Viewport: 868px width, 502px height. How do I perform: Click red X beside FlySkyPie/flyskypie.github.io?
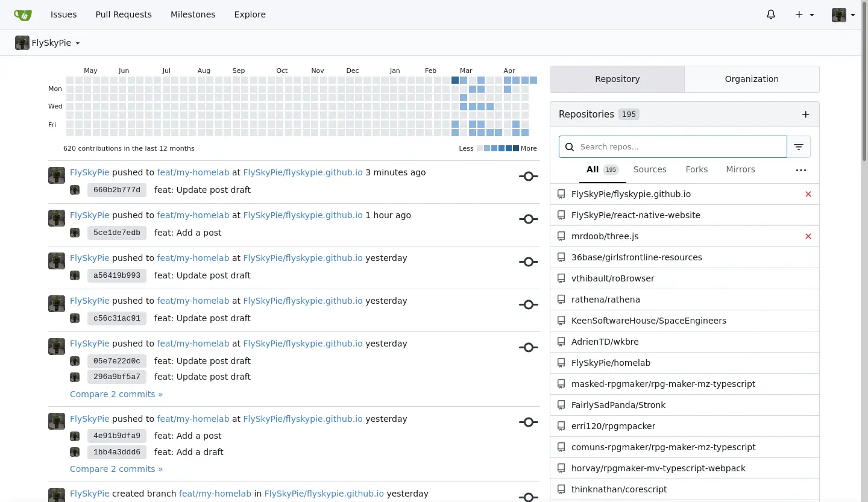click(x=808, y=194)
